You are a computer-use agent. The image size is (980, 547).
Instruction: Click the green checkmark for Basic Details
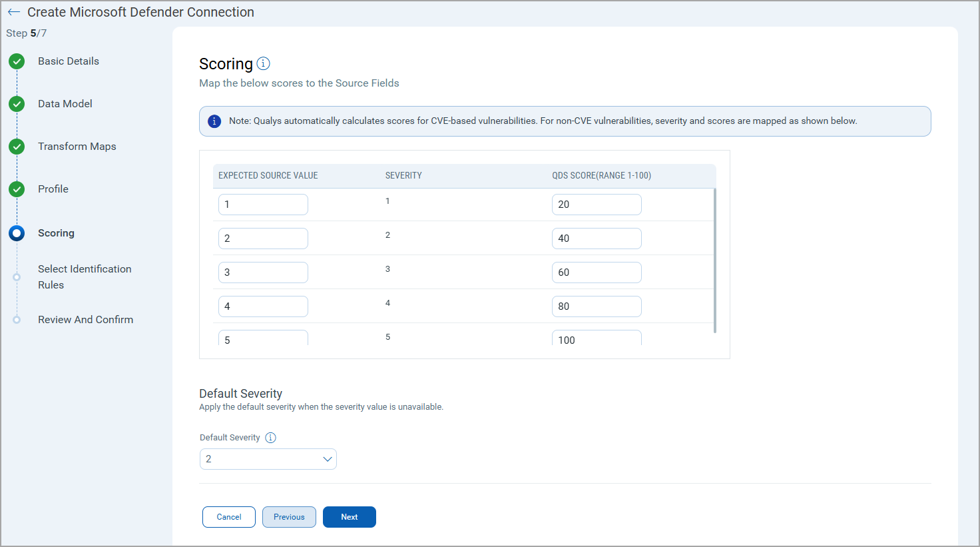tap(17, 61)
